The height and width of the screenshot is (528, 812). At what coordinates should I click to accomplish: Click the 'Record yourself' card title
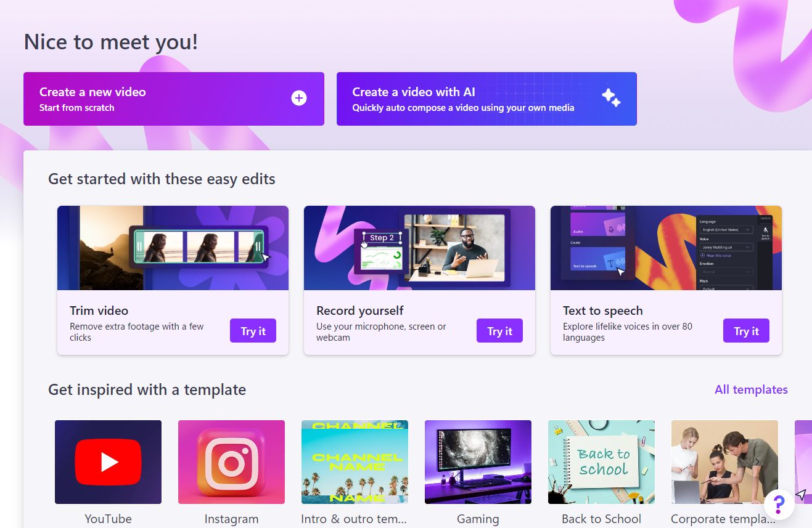(x=360, y=311)
